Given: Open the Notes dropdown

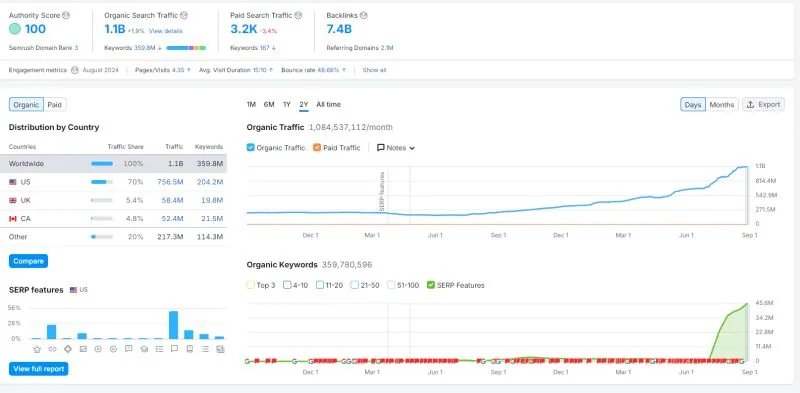Looking at the screenshot, I should click(396, 148).
